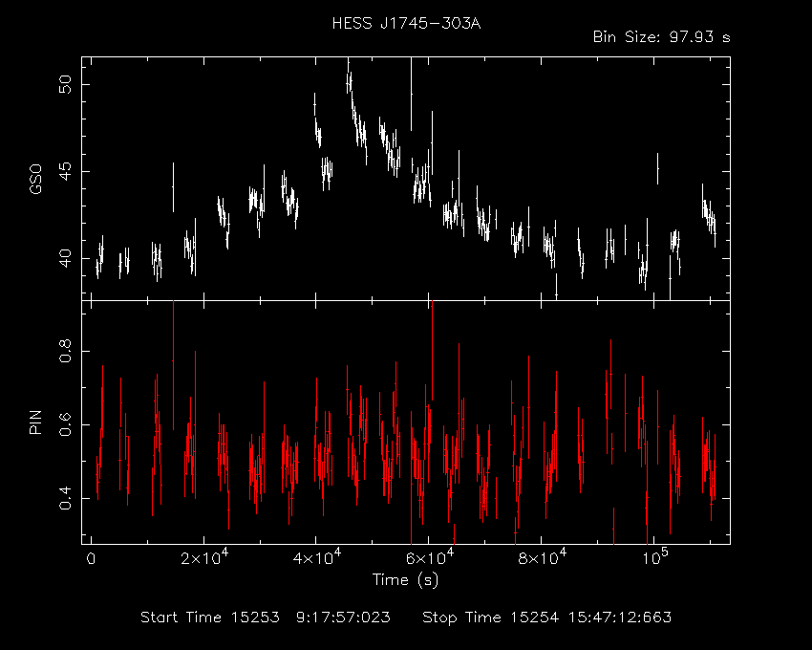812x650 pixels.
Task: Click the GSO axis tick label 50
Action: click(x=65, y=84)
